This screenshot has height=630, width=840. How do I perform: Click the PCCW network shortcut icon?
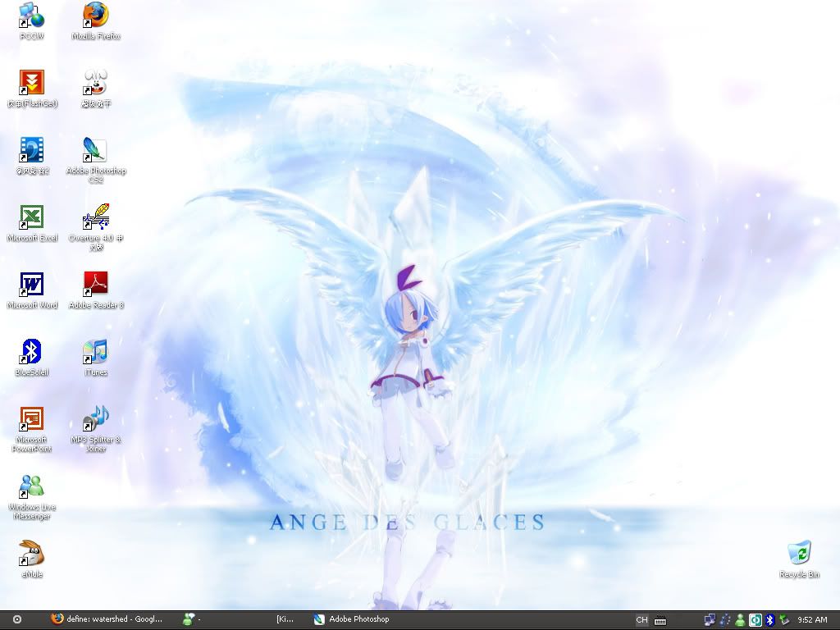point(32,16)
